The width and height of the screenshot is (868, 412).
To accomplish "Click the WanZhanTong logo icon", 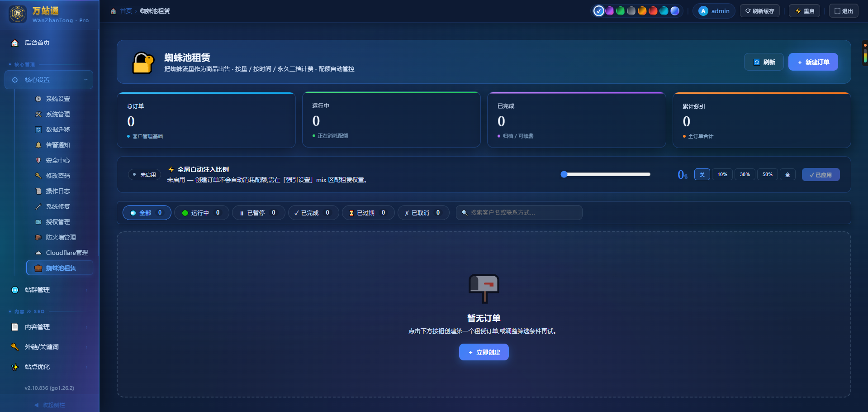I will pyautogui.click(x=18, y=14).
